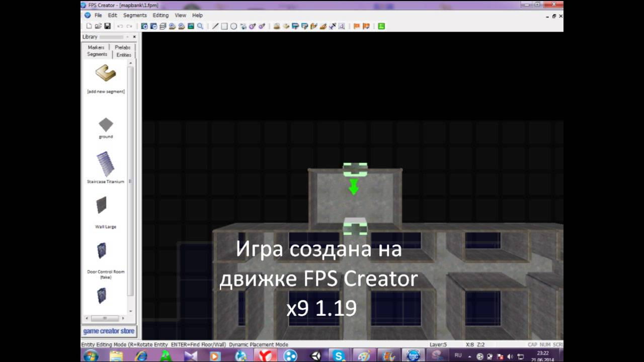Viewport: 644px width, 362px height.
Task: Click the library scroll up arrow
Action: (x=131, y=63)
